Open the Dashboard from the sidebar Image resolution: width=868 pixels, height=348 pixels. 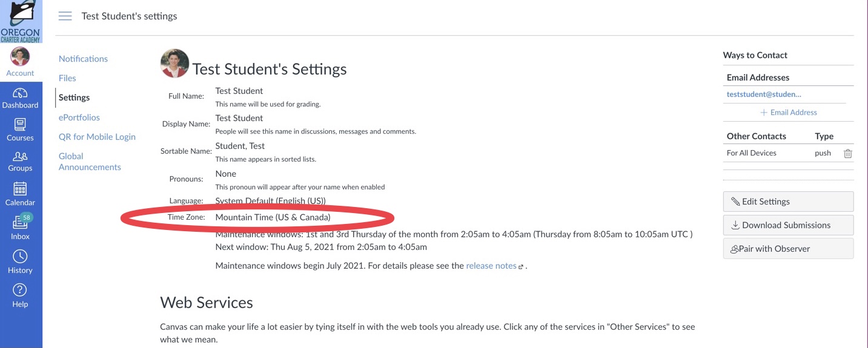click(21, 98)
